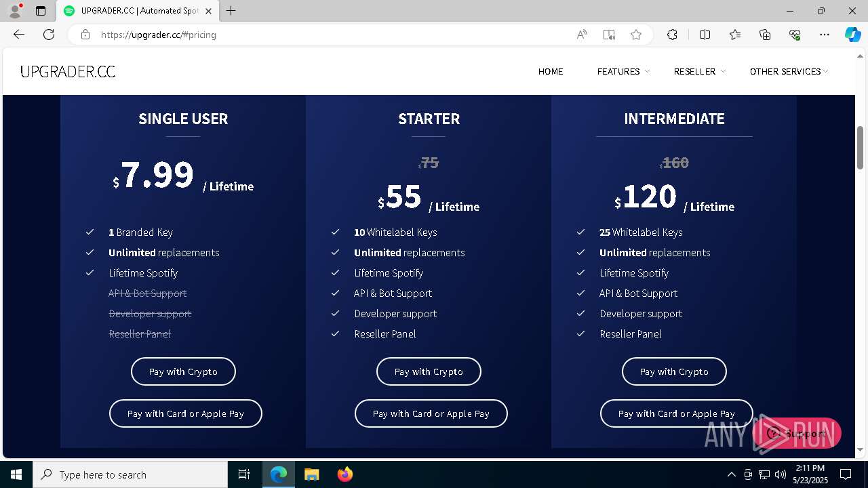
Task: Open Task View on the taskbar
Action: [244, 474]
